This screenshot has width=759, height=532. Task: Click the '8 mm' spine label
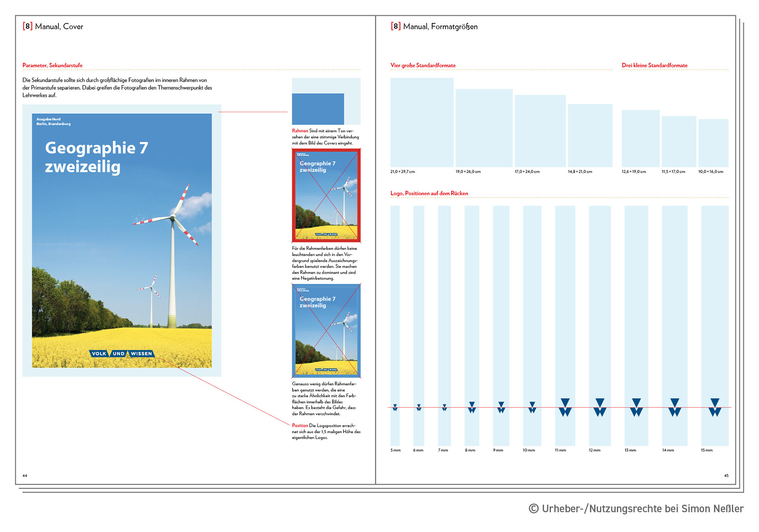(x=470, y=450)
